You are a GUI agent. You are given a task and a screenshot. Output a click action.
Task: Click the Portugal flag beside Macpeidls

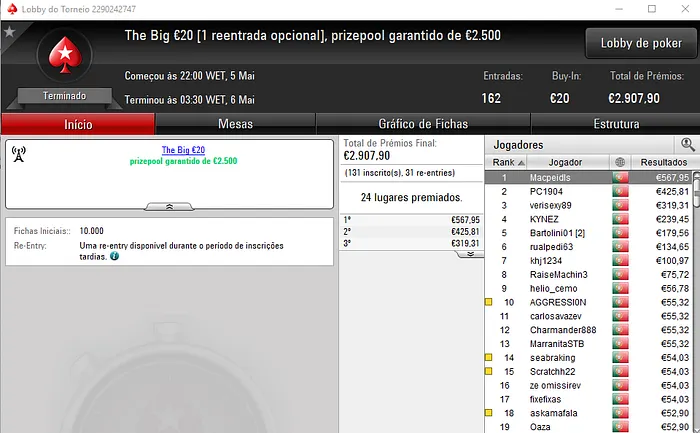point(620,177)
